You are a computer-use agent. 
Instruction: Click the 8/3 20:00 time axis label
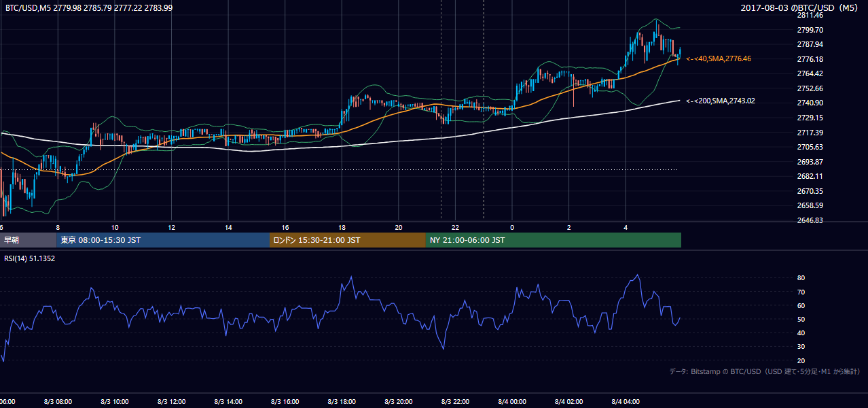coord(399,402)
